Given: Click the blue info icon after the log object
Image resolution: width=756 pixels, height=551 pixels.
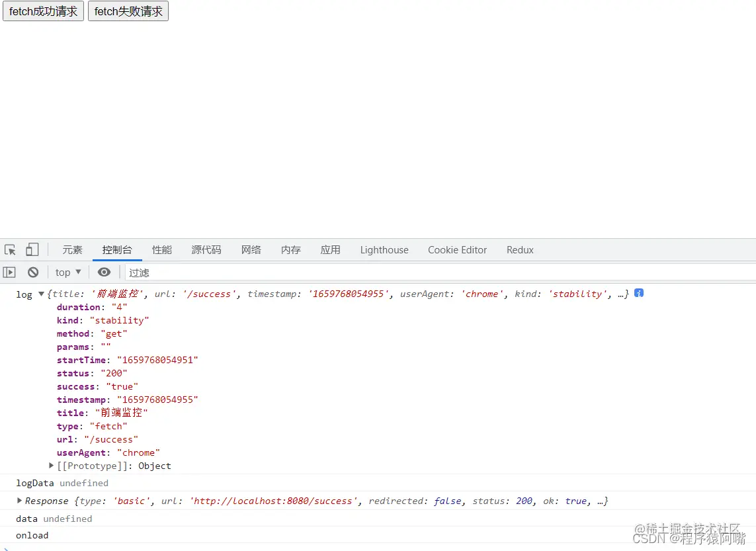Looking at the screenshot, I should 639,293.
